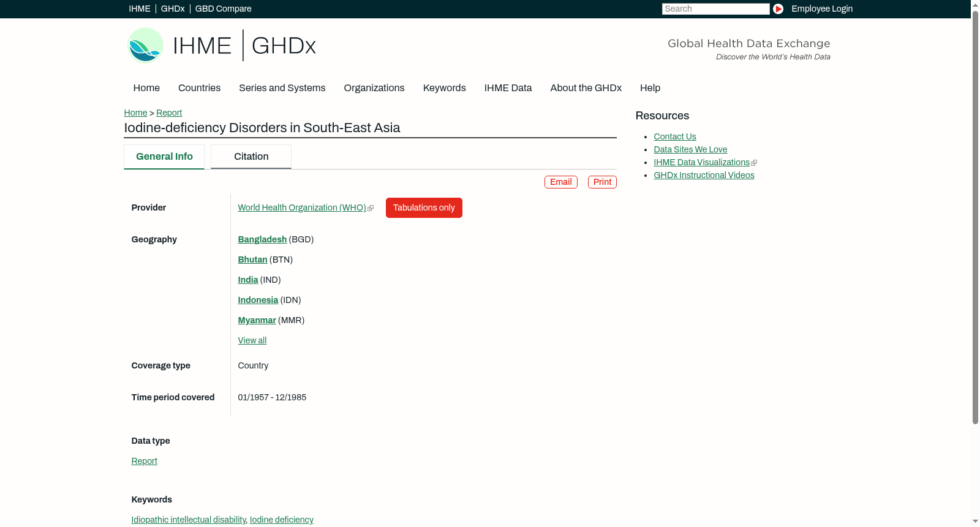Open GBD Compare link in top bar
The height and width of the screenshot is (527, 980).
point(224,9)
